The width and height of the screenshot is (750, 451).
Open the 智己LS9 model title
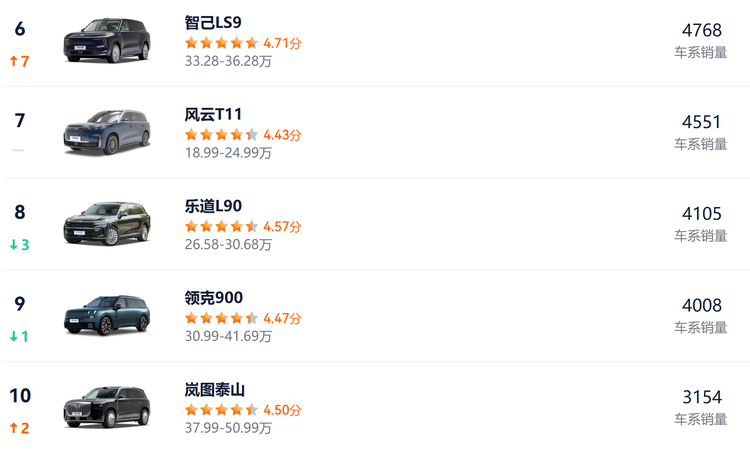point(213,22)
